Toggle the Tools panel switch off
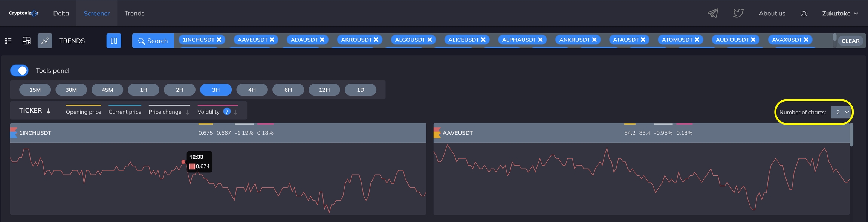Image resolution: width=868 pixels, height=222 pixels. tap(19, 70)
